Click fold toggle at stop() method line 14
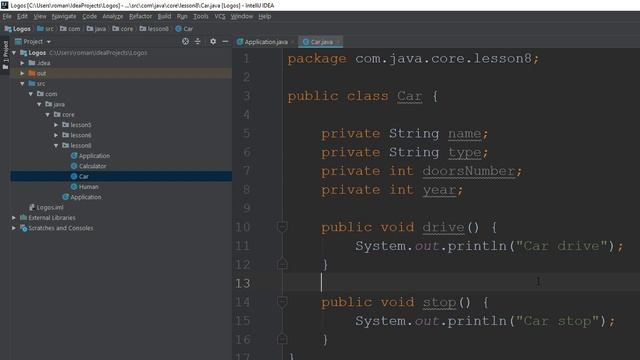The image size is (640, 360). pyautogui.click(x=282, y=302)
